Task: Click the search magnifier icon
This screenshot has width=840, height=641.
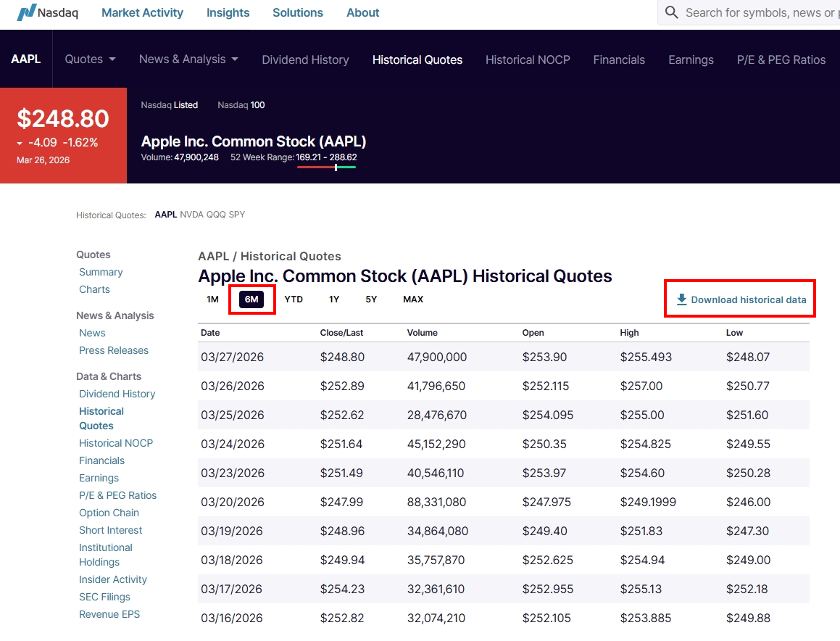Action: 671,12
